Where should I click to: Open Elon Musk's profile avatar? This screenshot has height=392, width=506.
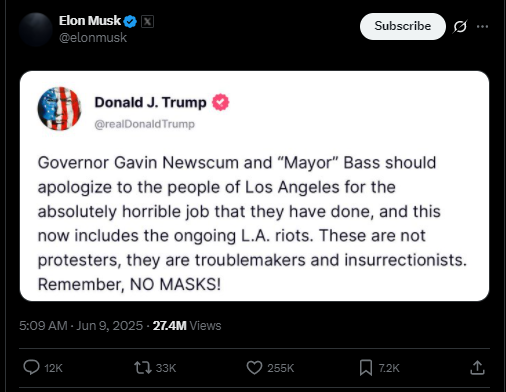click(x=36, y=29)
